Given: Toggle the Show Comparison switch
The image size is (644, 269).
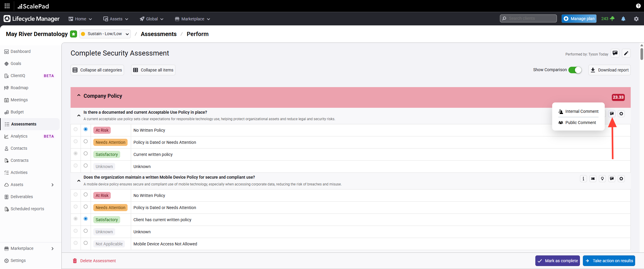Looking at the screenshot, I should tap(575, 70).
